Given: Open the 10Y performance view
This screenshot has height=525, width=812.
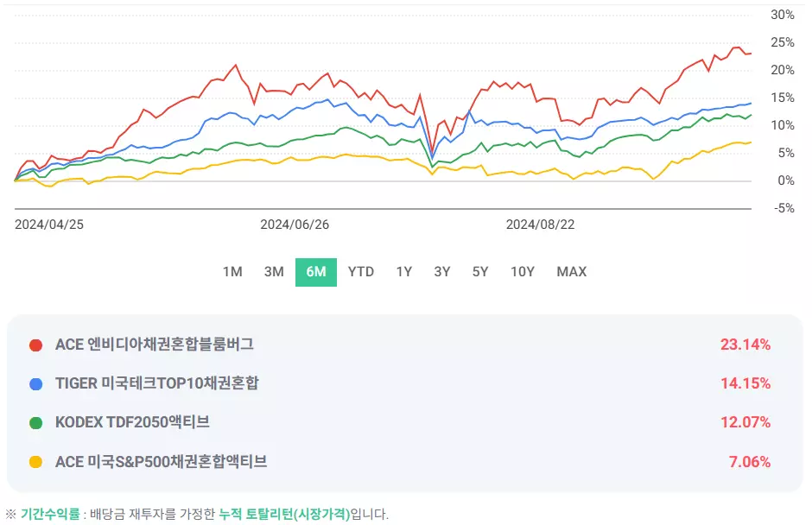Looking at the screenshot, I should [x=522, y=271].
